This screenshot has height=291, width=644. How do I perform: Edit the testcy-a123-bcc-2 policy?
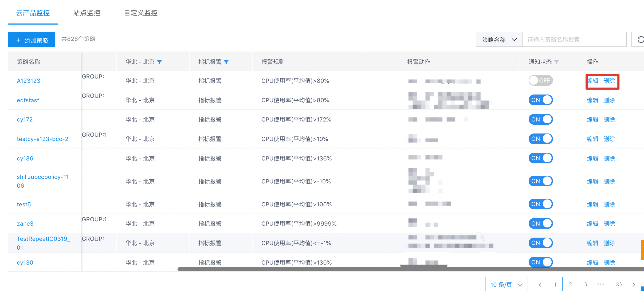(x=593, y=139)
